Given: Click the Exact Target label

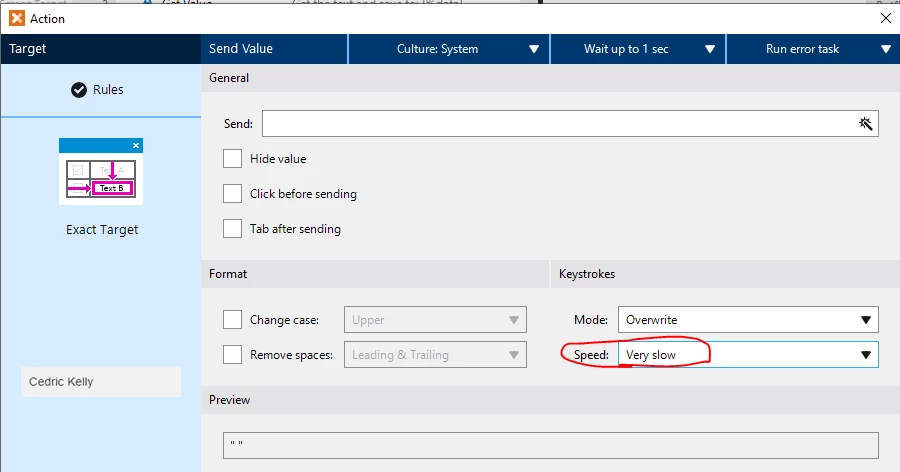Looking at the screenshot, I should [x=102, y=230].
